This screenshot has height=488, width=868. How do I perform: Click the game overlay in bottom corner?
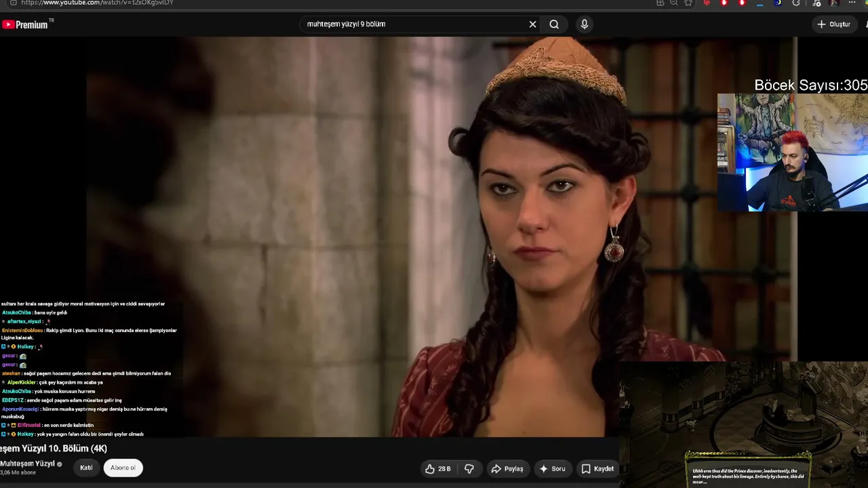tap(743, 424)
